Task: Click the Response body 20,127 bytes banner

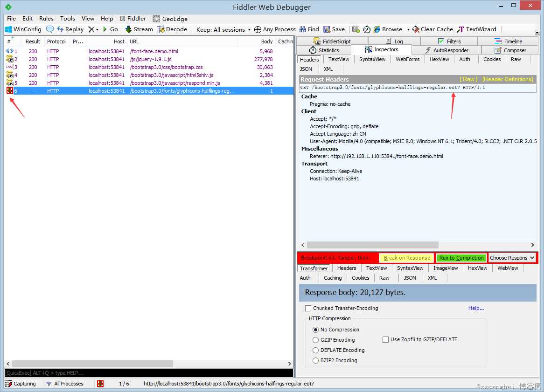Action: [x=418, y=293]
